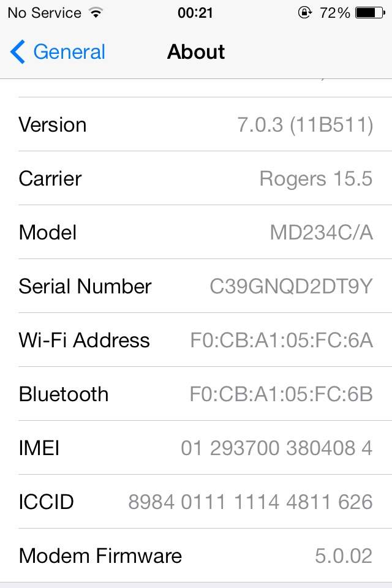Tap the About page title
This screenshot has width=392, height=588.
coord(196,52)
